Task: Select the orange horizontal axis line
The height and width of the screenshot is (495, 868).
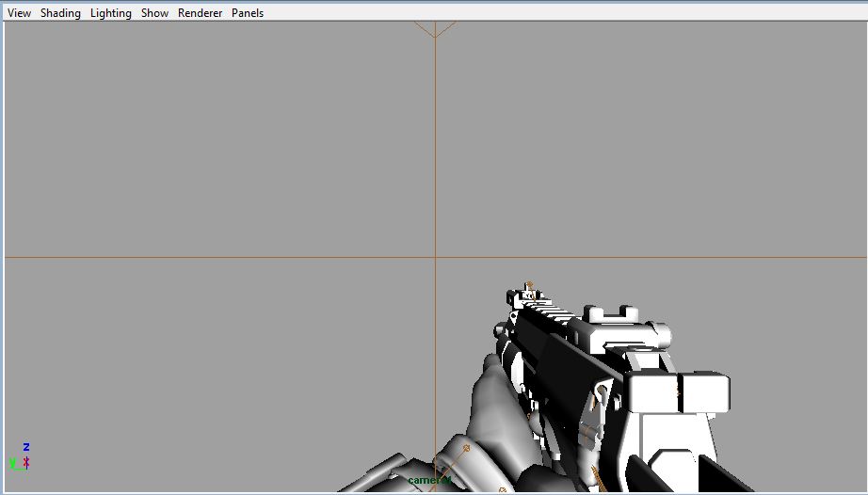Action: tap(221, 257)
